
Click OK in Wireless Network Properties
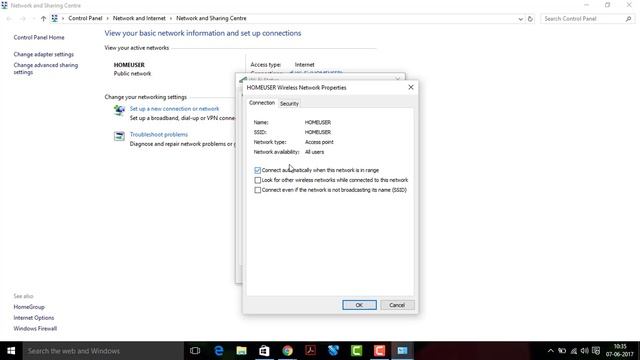(x=359, y=305)
